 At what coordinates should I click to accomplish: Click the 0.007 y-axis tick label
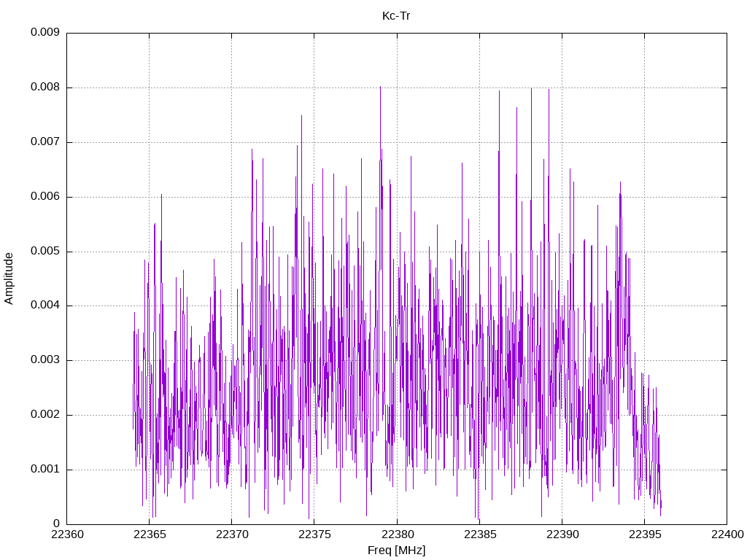click(45, 141)
